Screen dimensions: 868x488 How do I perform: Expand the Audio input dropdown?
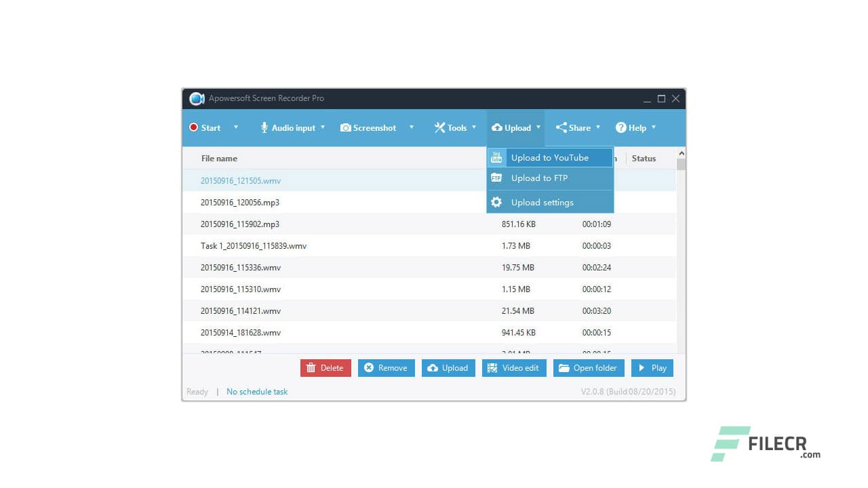[x=323, y=127]
